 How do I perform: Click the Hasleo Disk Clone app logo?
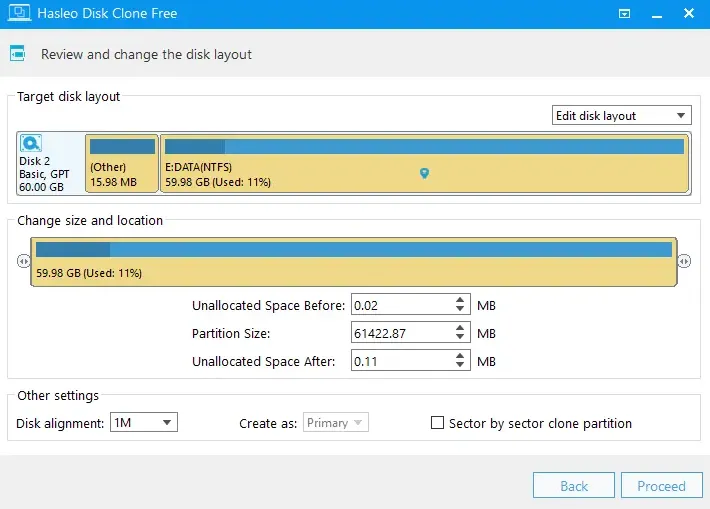tap(19, 13)
